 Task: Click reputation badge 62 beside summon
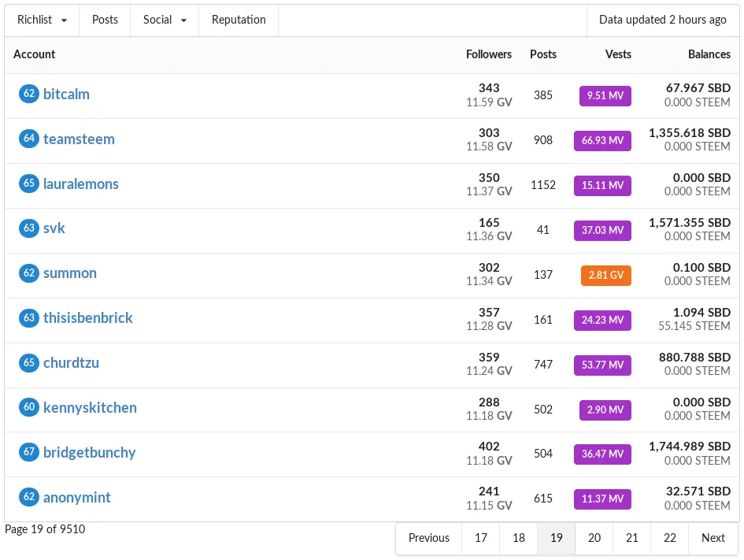[x=29, y=273]
